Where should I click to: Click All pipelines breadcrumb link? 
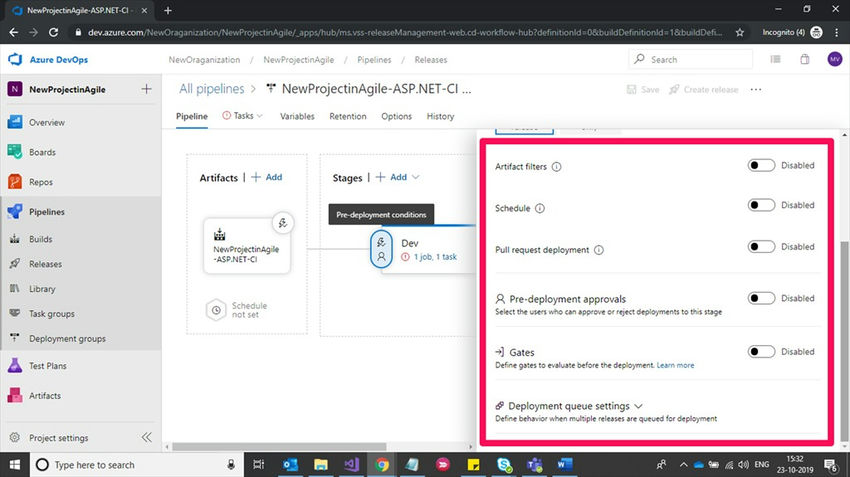pyautogui.click(x=211, y=89)
